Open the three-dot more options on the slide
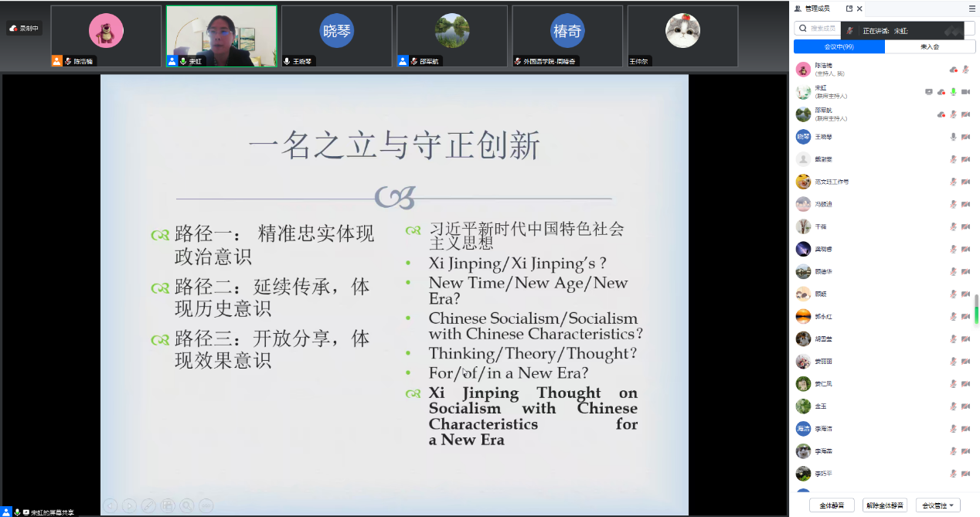Viewport: 980px width, 517px height. tap(206, 506)
